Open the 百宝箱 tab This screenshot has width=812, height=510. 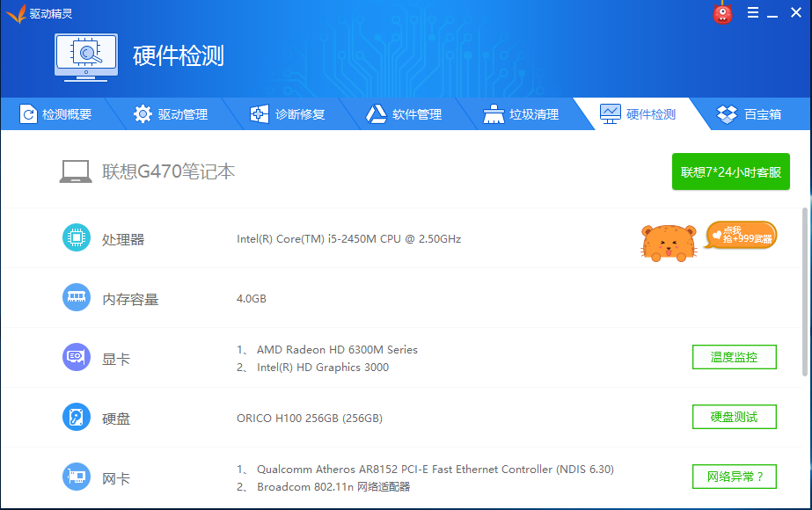749,114
